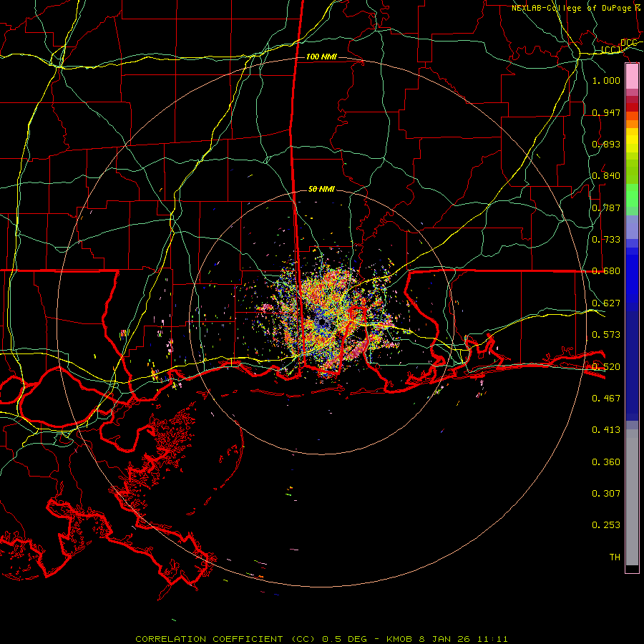
Task: Click the DCC label above the color bar
Action: [x=629, y=43]
